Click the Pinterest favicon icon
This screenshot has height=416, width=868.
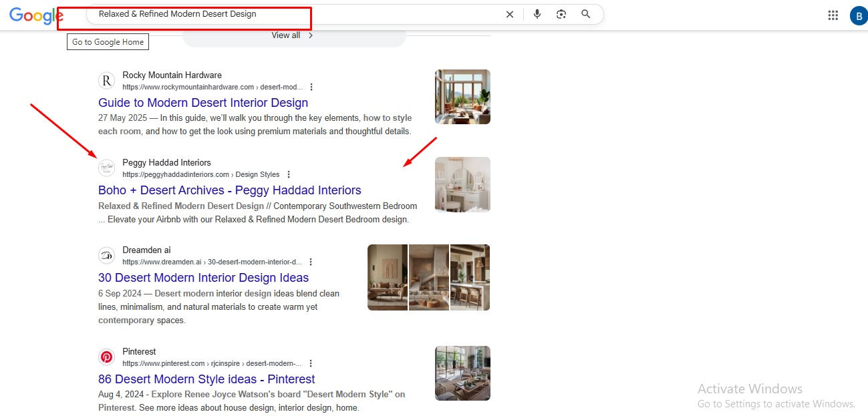click(x=106, y=357)
